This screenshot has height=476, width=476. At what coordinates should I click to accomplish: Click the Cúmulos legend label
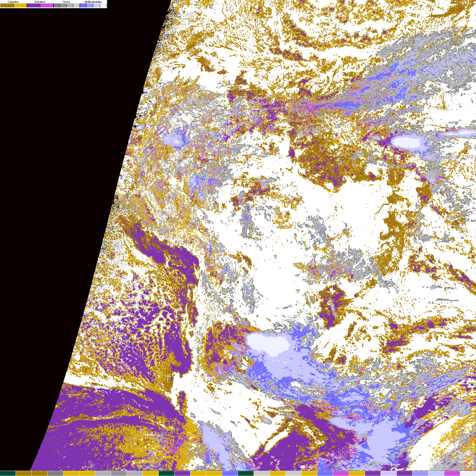13,2
